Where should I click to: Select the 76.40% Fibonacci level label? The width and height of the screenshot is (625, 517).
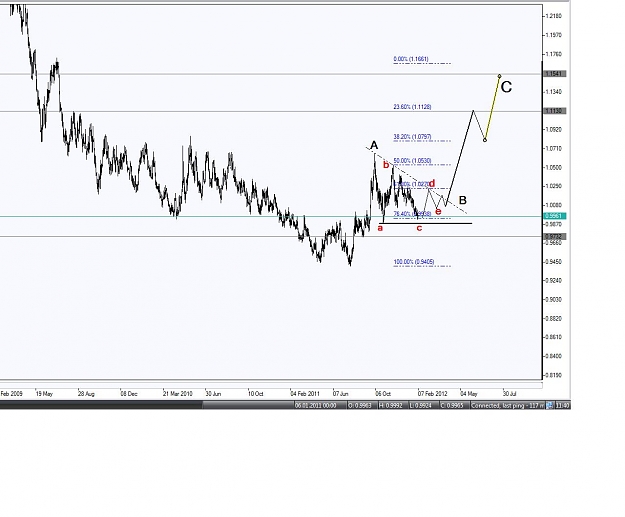click(412, 214)
